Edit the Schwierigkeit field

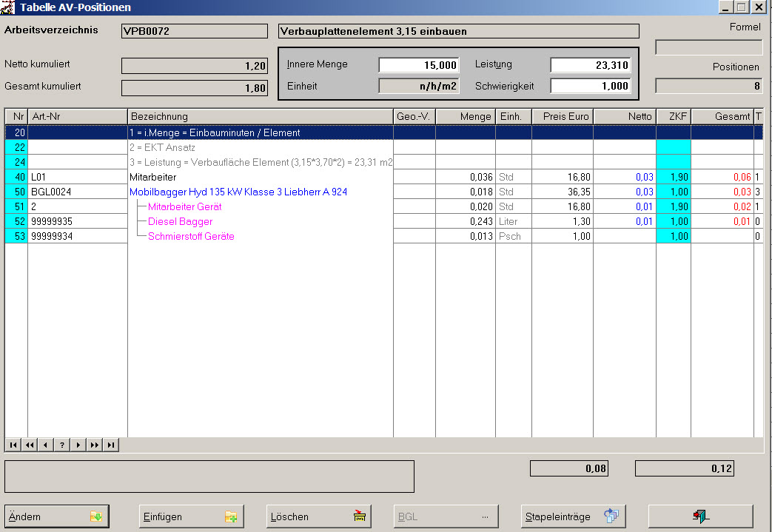pyautogui.click(x=590, y=86)
